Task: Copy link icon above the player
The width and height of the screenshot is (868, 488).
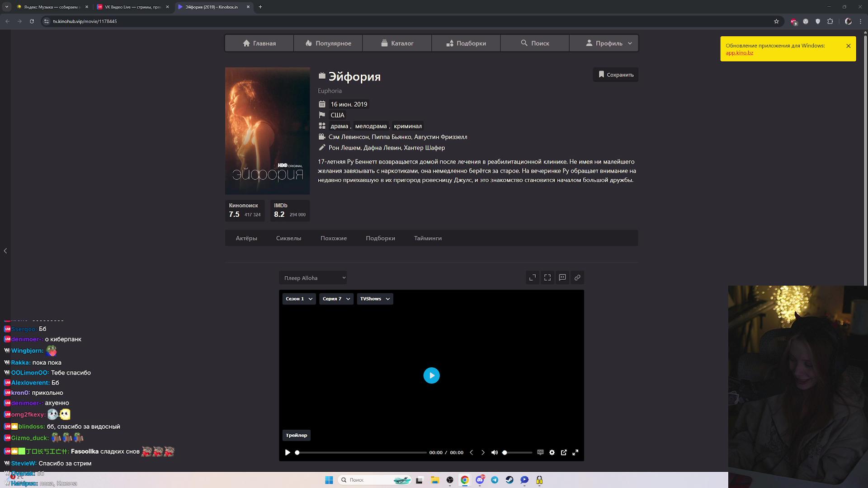Action: (x=577, y=277)
